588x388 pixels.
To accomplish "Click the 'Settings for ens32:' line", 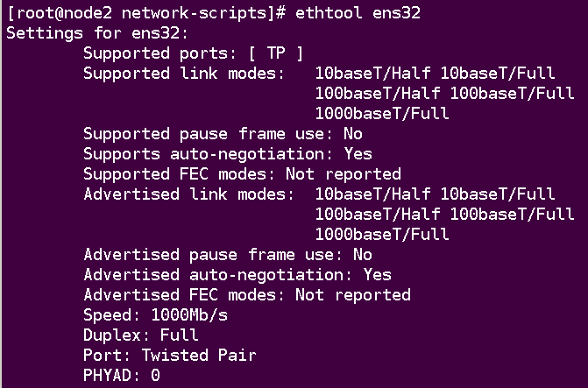I will [x=97, y=33].
